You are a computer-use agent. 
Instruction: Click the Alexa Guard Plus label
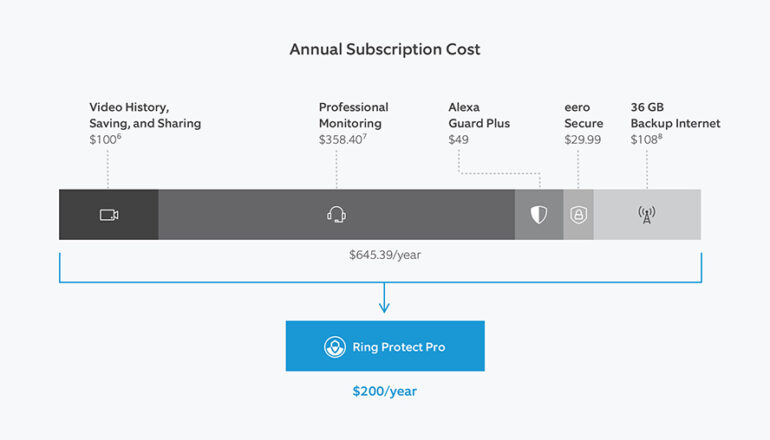479,115
